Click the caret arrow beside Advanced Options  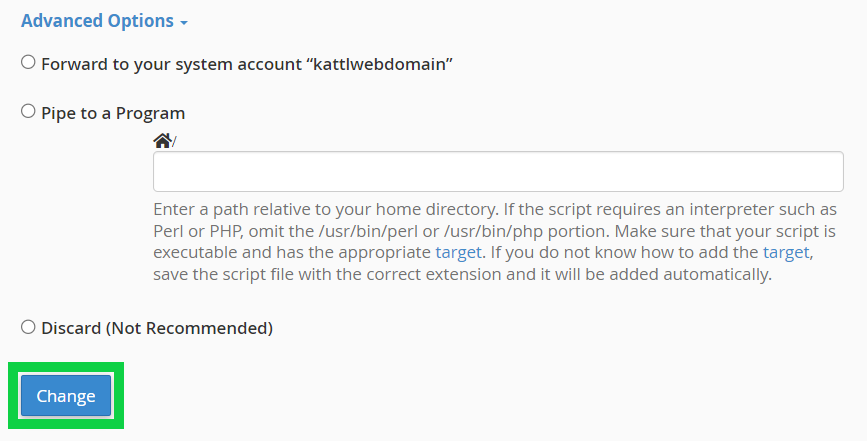click(x=185, y=22)
